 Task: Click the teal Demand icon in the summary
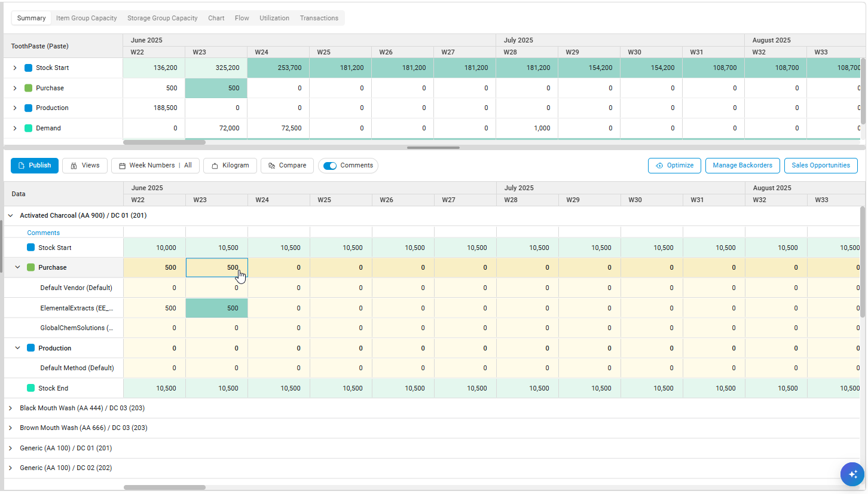click(x=29, y=128)
